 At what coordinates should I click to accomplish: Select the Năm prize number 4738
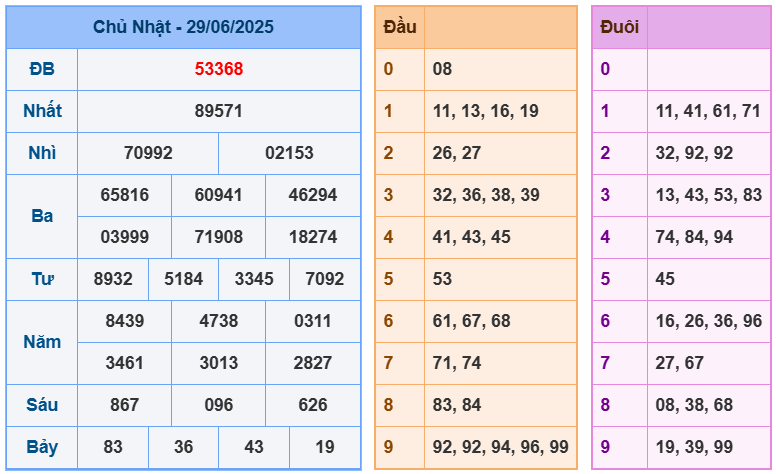[x=218, y=321]
